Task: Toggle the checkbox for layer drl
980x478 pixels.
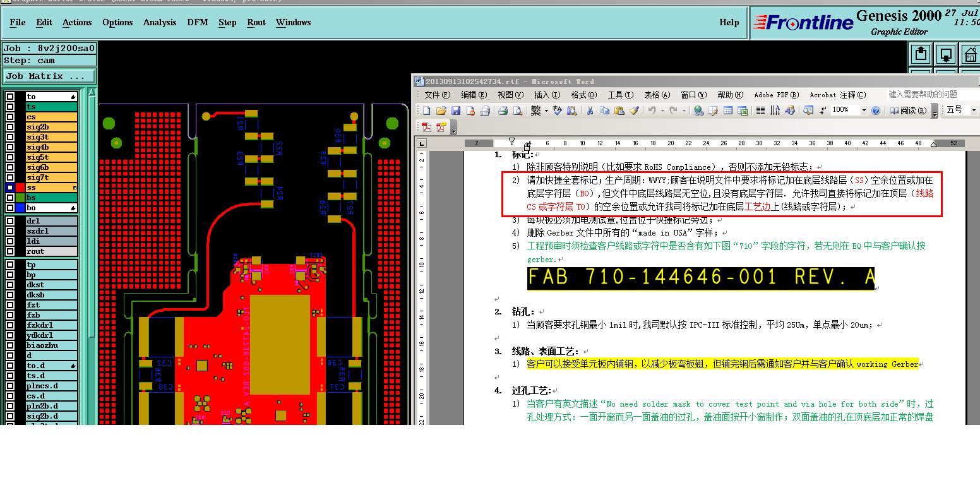Action: tap(10, 221)
